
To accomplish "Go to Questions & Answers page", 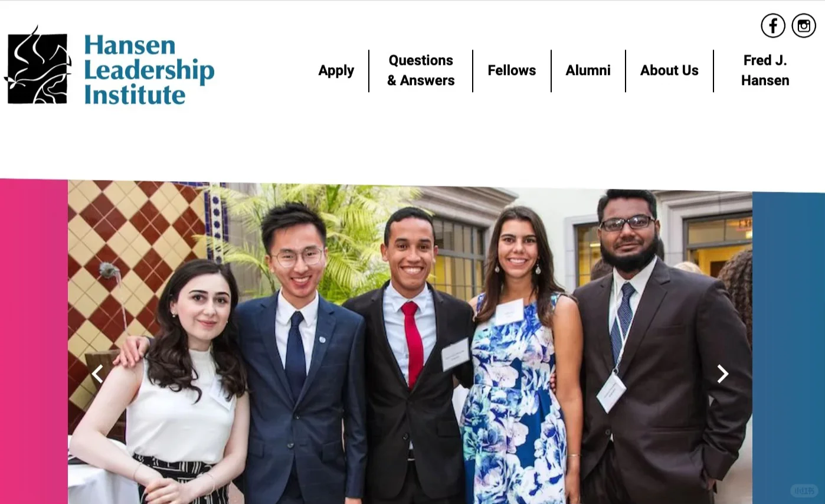I will point(421,70).
